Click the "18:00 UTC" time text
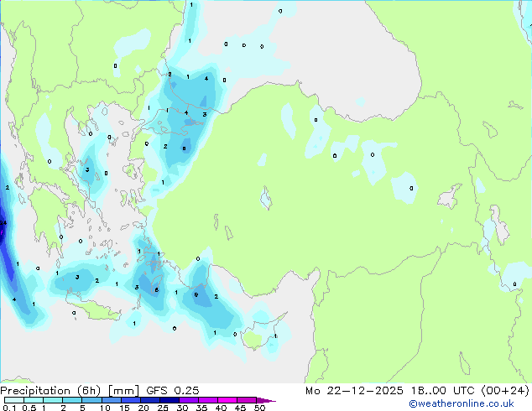This screenshot has width=532, height=411. tap(442, 391)
